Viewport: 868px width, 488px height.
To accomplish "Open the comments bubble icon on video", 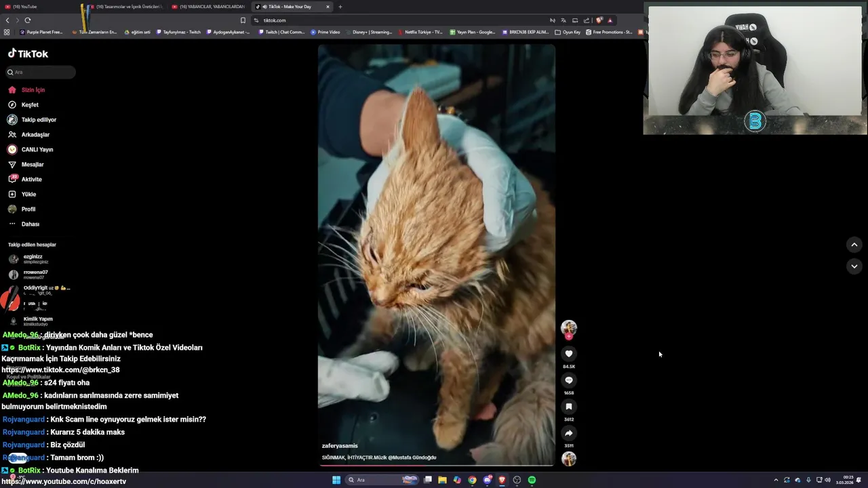I will click(569, 380).
